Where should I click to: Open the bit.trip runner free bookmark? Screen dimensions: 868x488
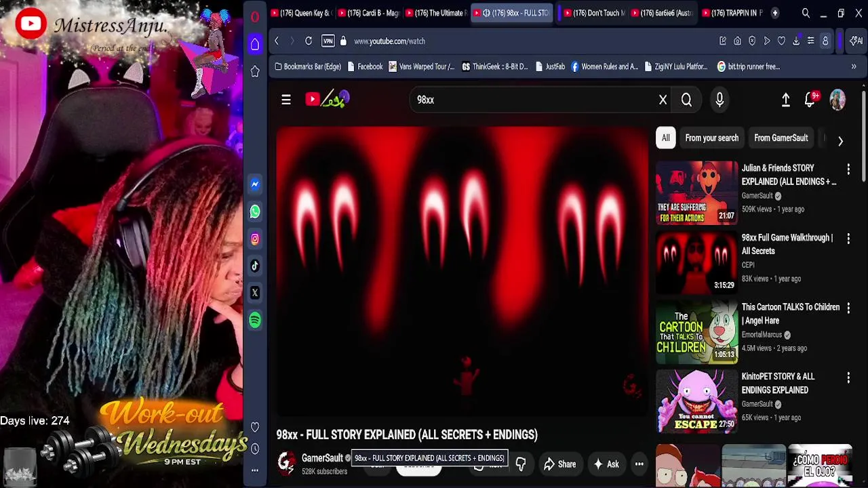point(748,66)
